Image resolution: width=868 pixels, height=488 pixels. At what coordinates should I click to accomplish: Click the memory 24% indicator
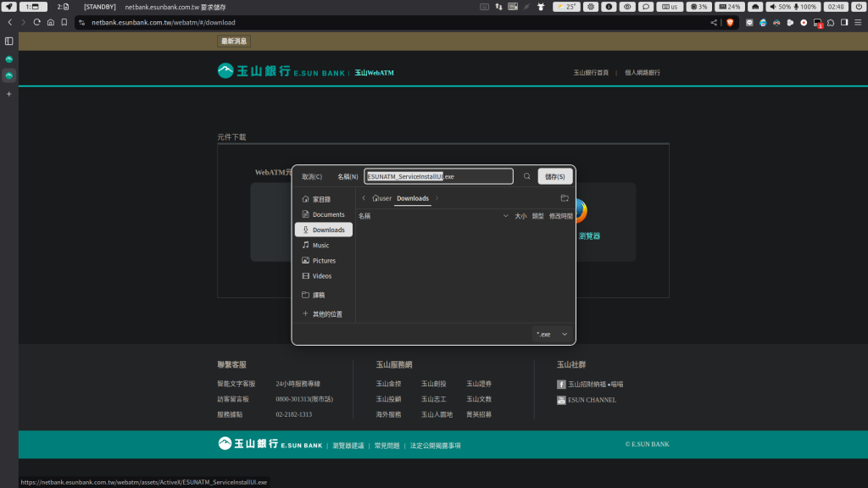(x=730, y=7)
